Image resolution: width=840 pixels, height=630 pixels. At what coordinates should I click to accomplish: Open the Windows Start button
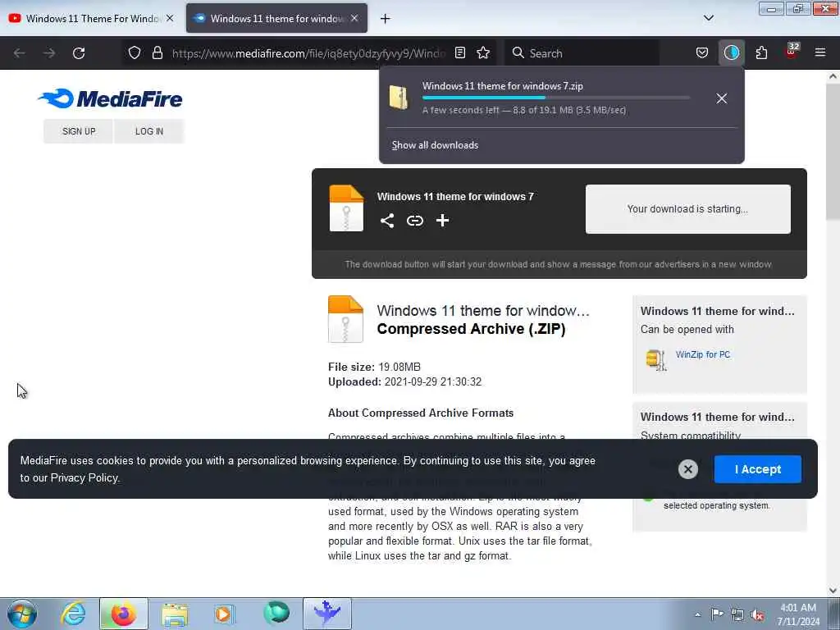[x=22, y=614]
